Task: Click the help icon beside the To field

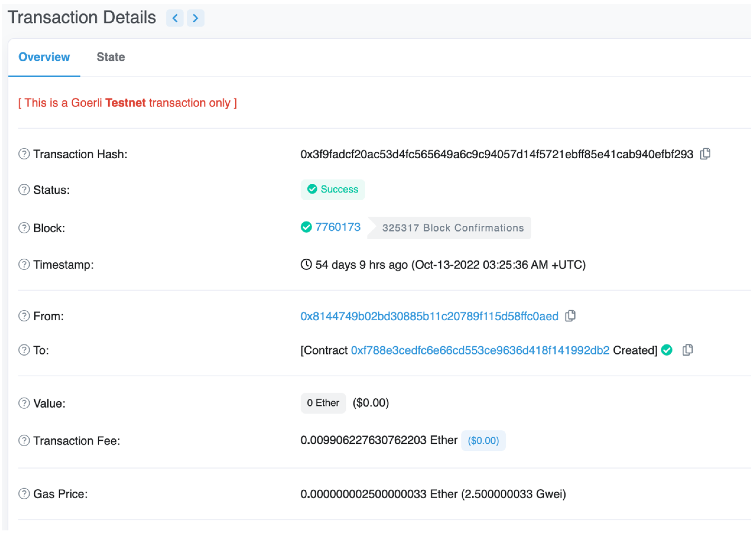Action: [x=23, y=350]
